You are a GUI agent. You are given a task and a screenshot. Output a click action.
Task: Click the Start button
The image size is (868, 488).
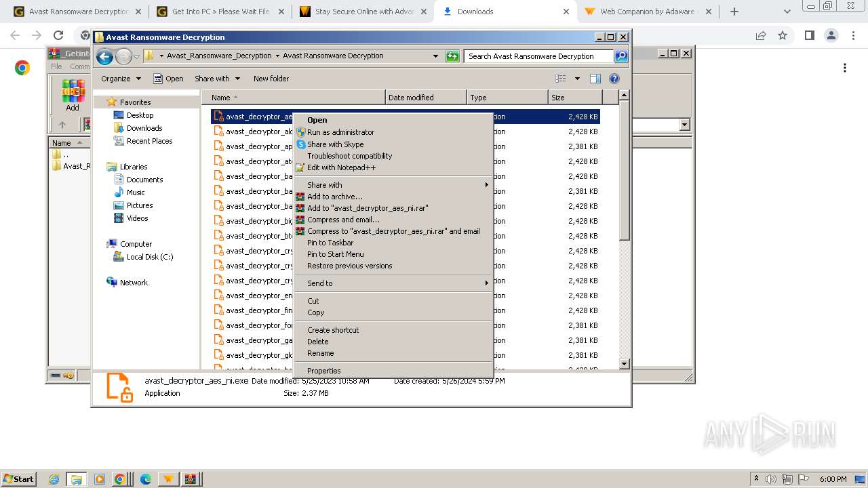[18, 479]
